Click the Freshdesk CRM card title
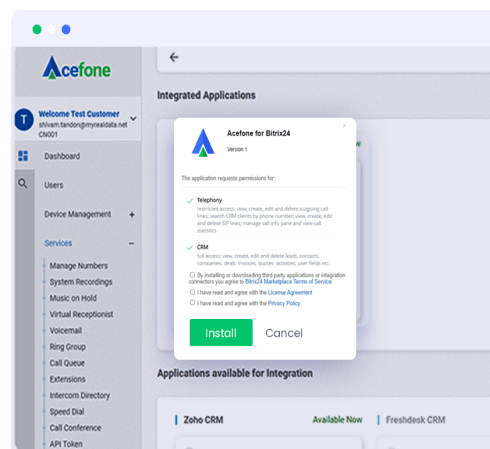 (x=415, y=420)
